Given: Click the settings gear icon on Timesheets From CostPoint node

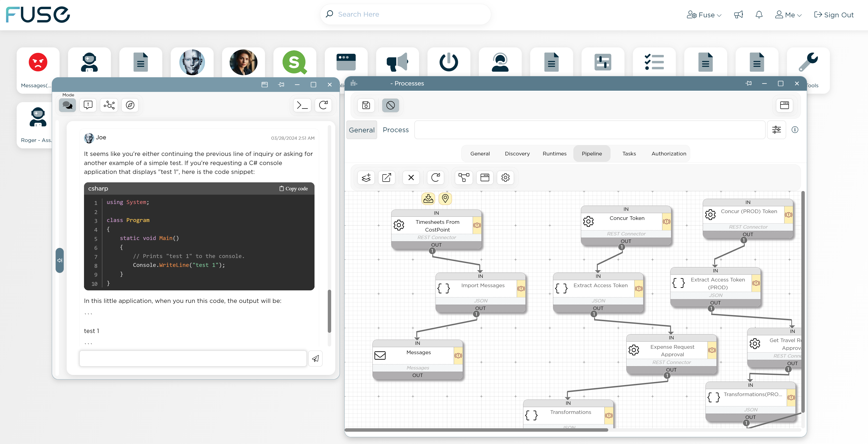Looking at the screenshot, I should (x=399, y=225).
